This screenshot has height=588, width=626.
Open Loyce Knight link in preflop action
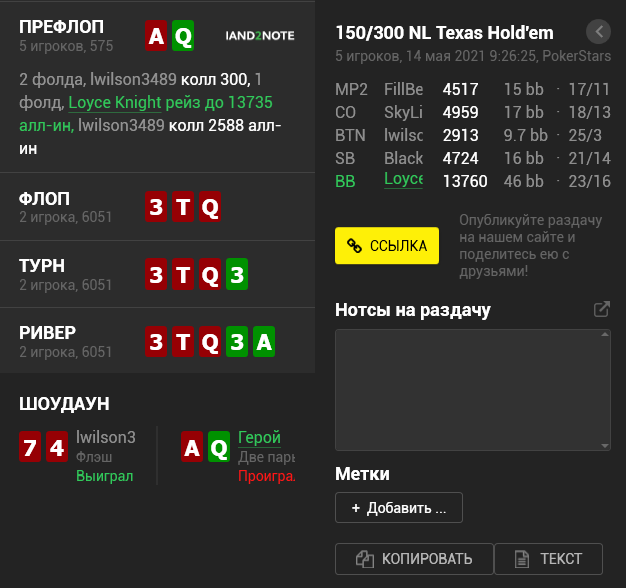point(115,103)
